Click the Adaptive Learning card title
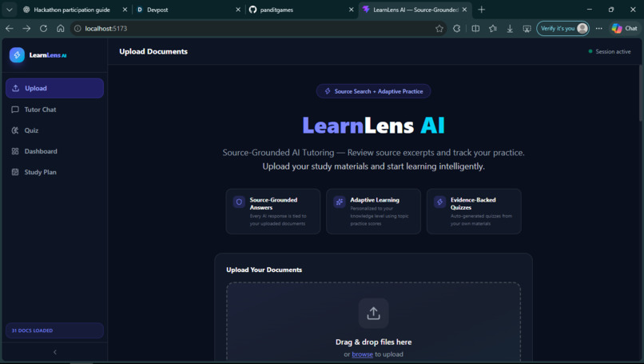This screenshot has width=644, height=364. point(375,200)
